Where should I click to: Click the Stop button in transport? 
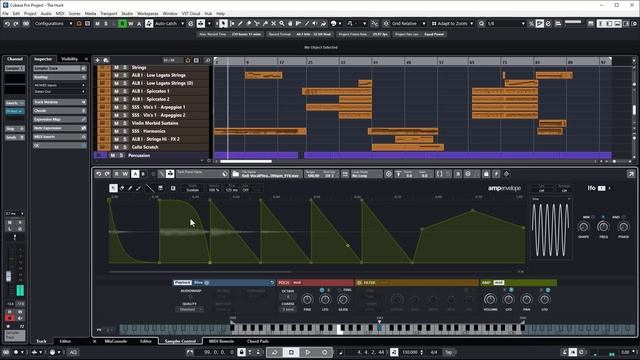pyautogui.click(x=291, y=352)
